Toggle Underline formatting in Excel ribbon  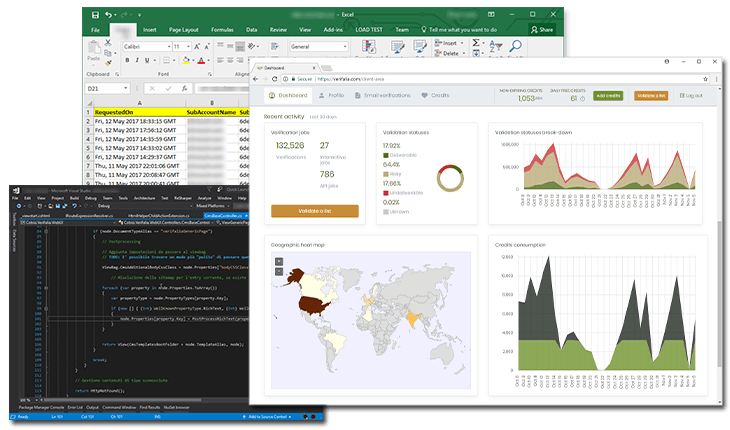click(x=147, y=60)
